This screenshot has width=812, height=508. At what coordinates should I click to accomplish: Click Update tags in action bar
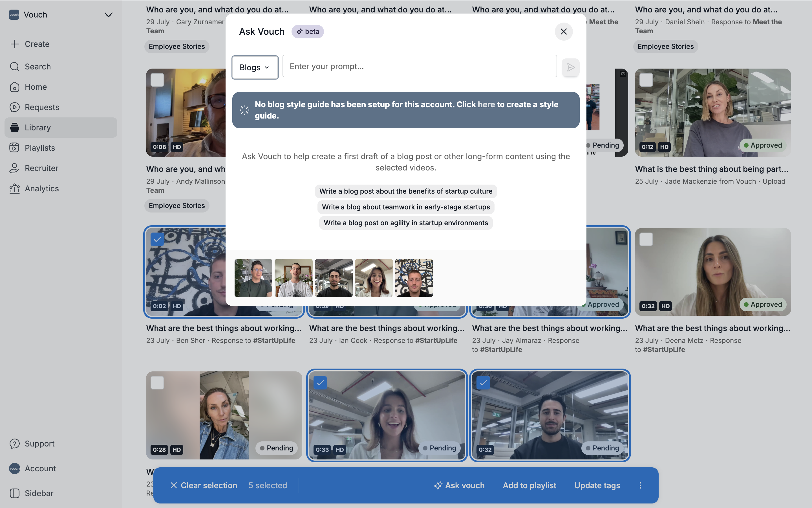point(597,485)
